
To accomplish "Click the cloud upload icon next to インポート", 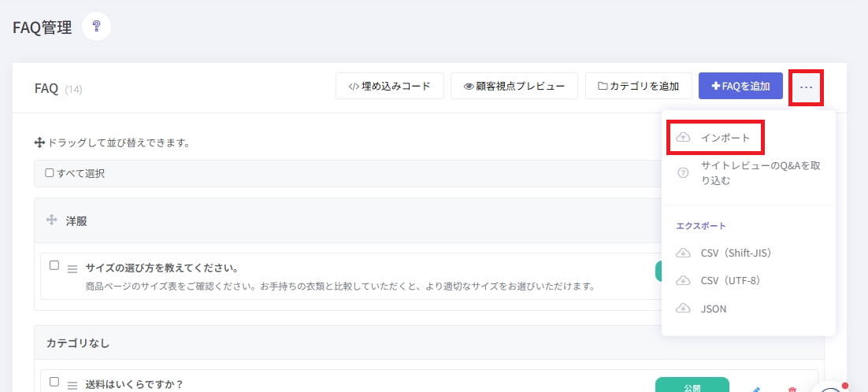I will click(x=684, y=138).
